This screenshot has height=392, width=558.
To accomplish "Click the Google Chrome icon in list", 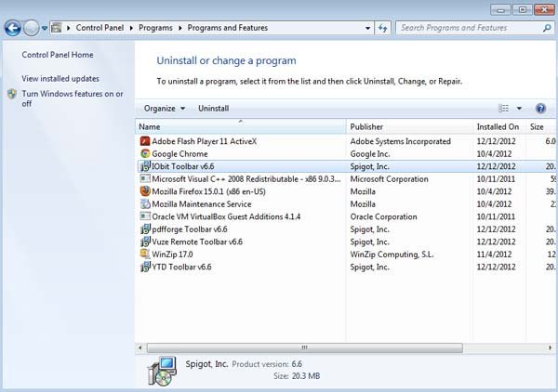I will [x=145, y=154].
